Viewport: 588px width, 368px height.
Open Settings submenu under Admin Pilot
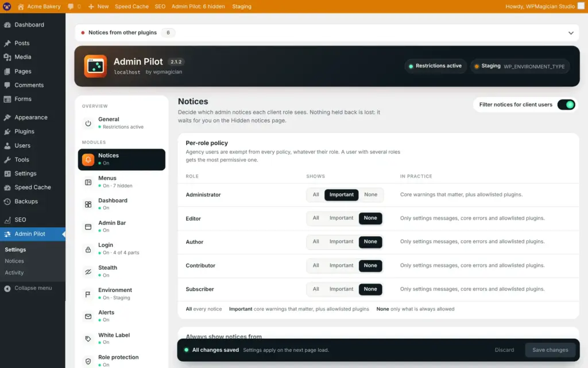click(x=16, y=250)
